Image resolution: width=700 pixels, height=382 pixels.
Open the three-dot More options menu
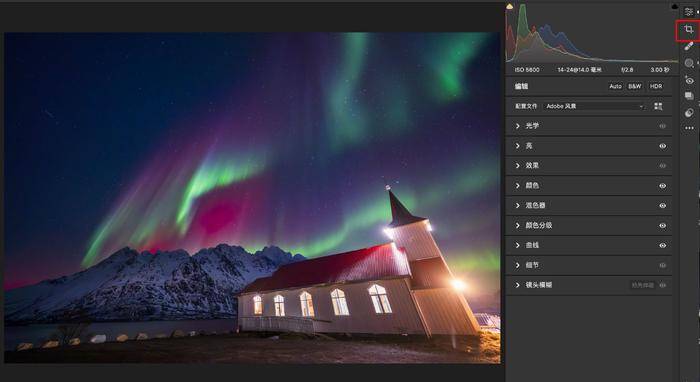point(689,129)
